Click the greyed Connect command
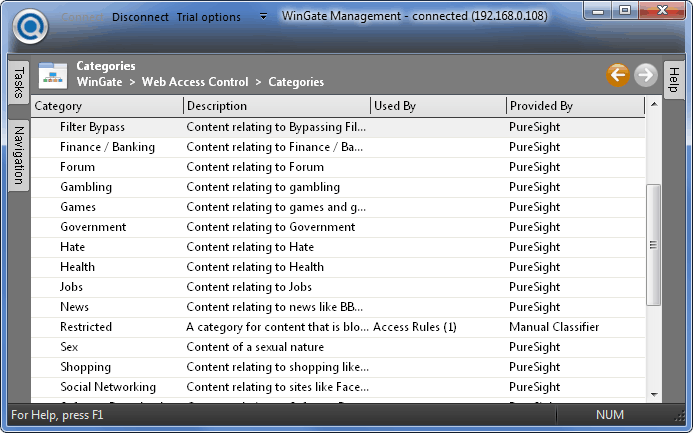693x433 pixels. coord(82,17)
